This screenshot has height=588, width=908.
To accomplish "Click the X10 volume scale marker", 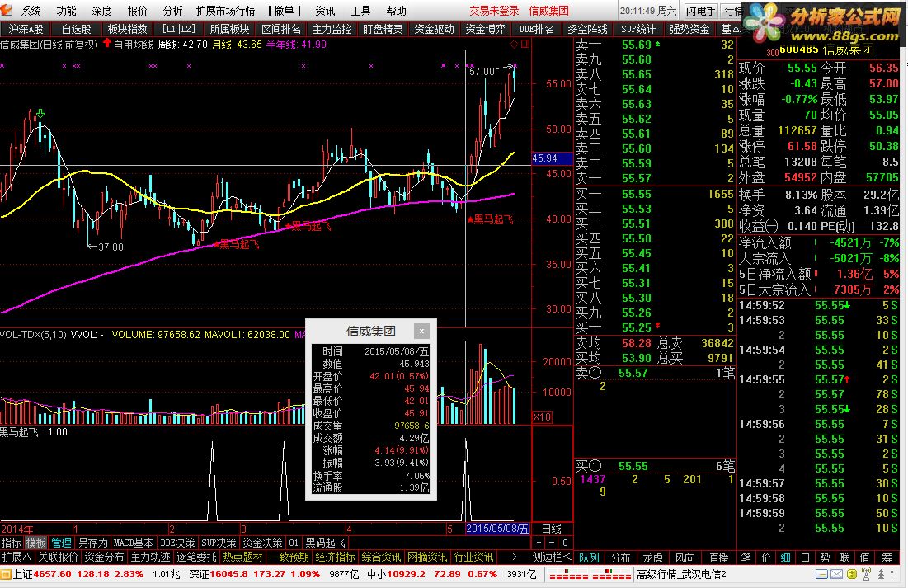I will coord(542,417).
